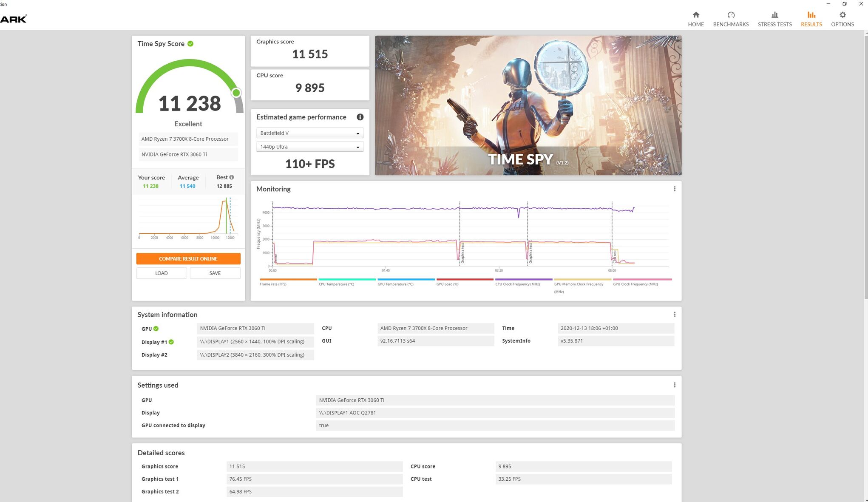Click the Time Spy banner image
Image resolution: width=868 pixels, height=502 pixels.
click(528, 105)
